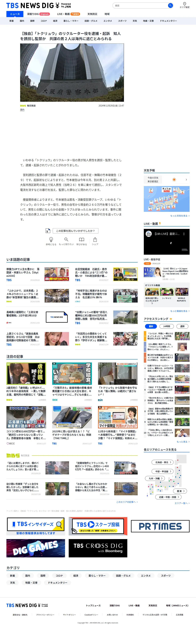
Task: Click the RKK logo under the 学校給食 article
Action: (x=55, y=400)
